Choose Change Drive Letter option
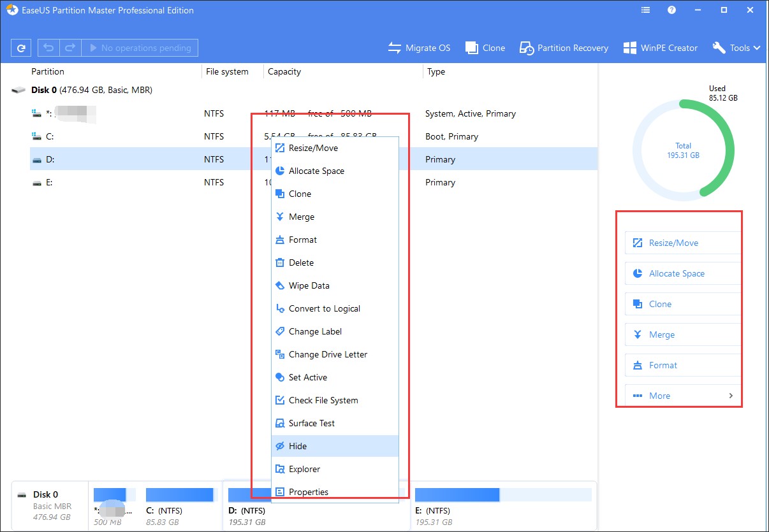769x532 pixels. tap(335, 354)
